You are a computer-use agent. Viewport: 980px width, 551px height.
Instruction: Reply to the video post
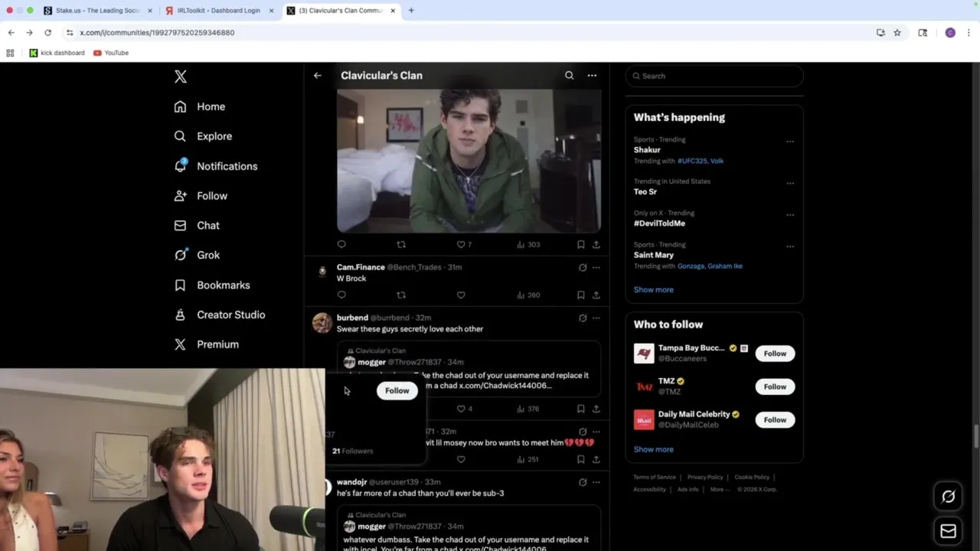coord(341,245)
